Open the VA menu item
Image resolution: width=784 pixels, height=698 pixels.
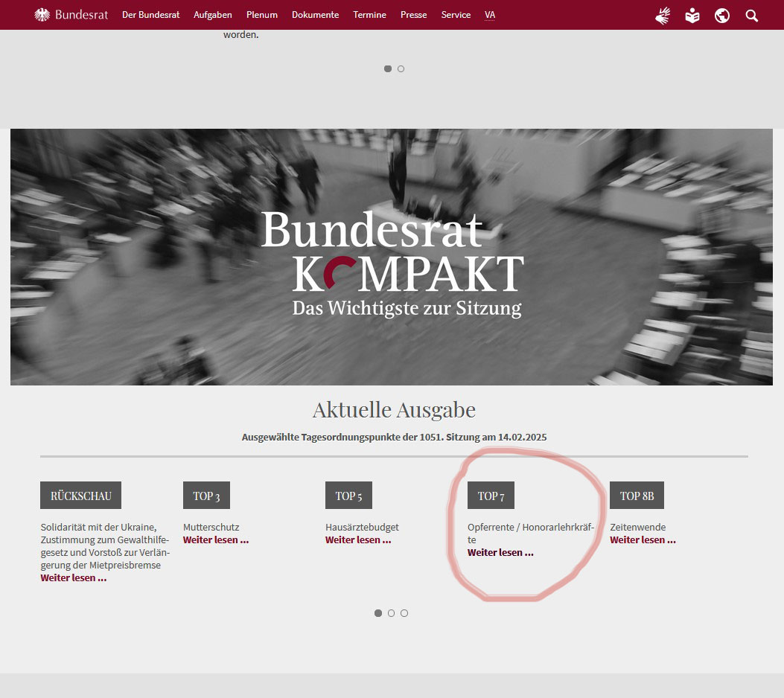[490, 15]
